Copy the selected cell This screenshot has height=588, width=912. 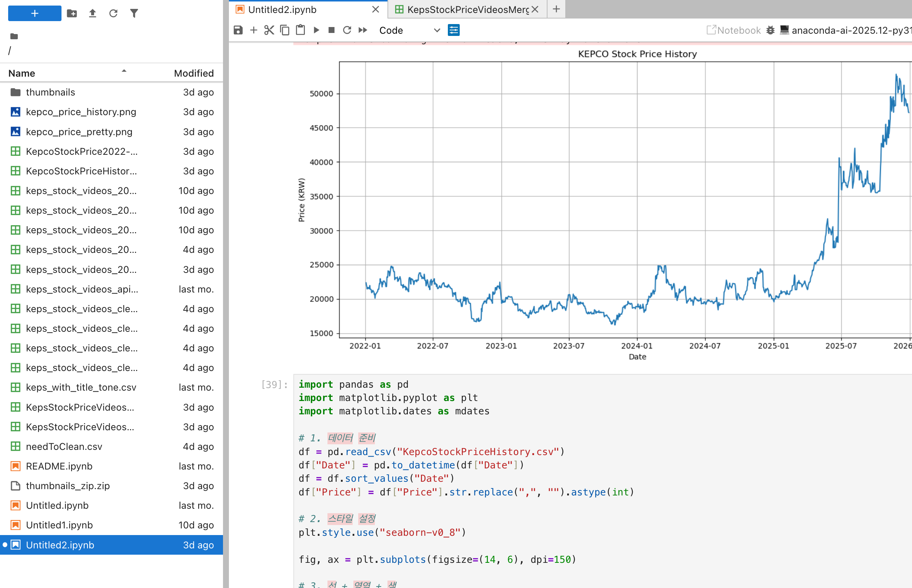tap(284, 30)
